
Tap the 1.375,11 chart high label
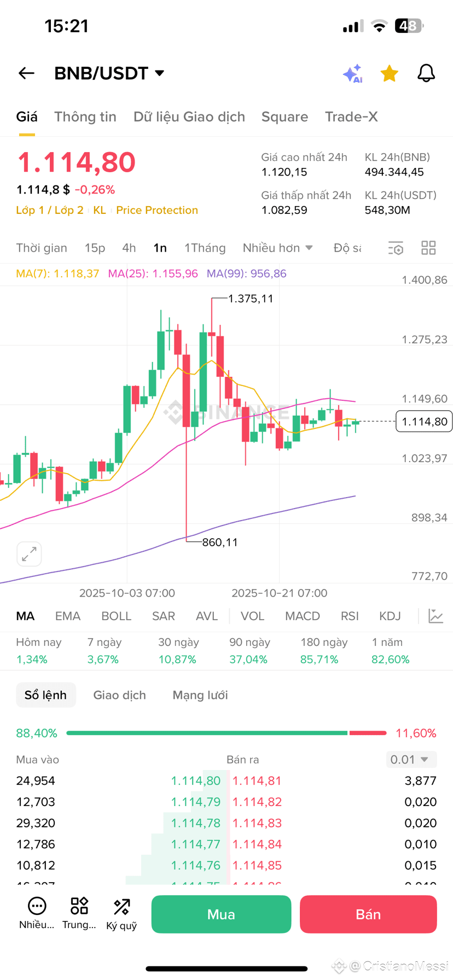[x=251, y=299]
